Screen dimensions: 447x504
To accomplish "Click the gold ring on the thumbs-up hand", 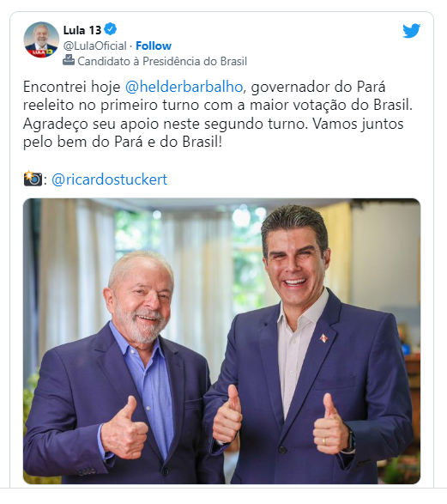I will point(323,440).
